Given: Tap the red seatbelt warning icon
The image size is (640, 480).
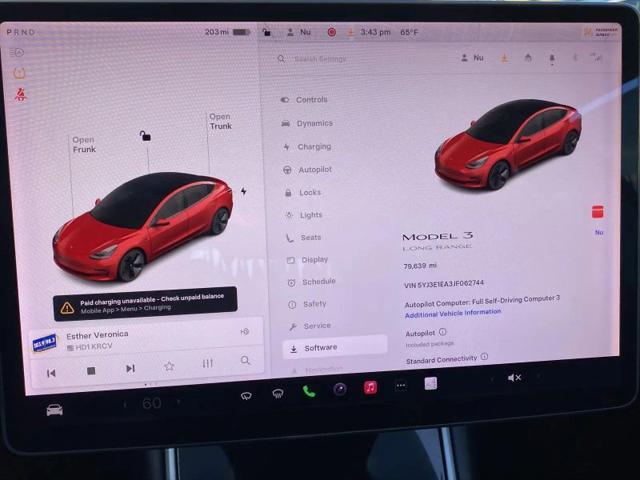Looking at the screenshot, I should 20,95.
